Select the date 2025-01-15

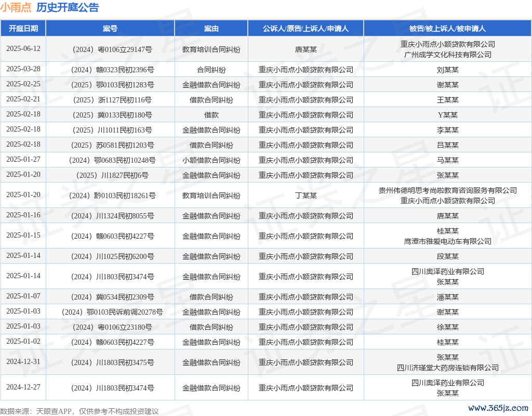[23, 236]
